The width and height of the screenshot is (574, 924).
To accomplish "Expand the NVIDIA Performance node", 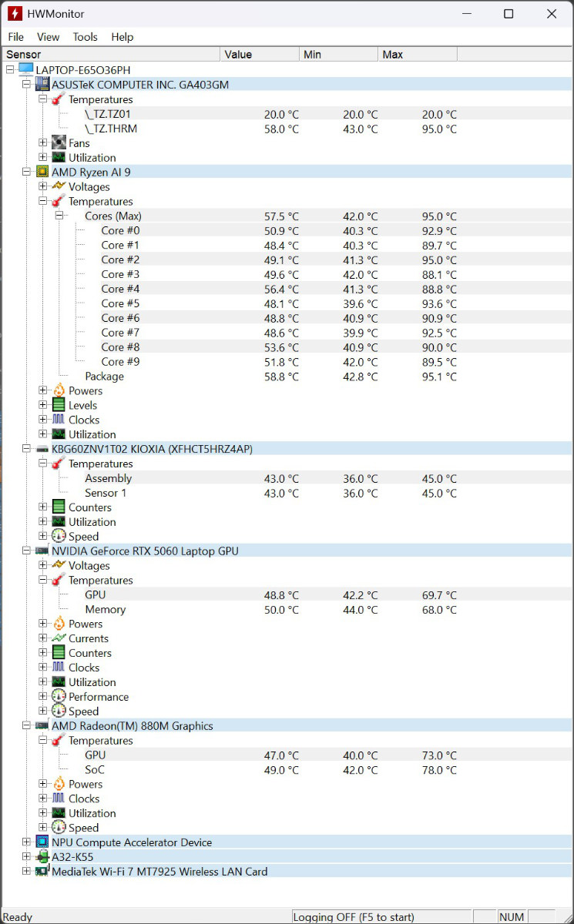I will [43, 697].
